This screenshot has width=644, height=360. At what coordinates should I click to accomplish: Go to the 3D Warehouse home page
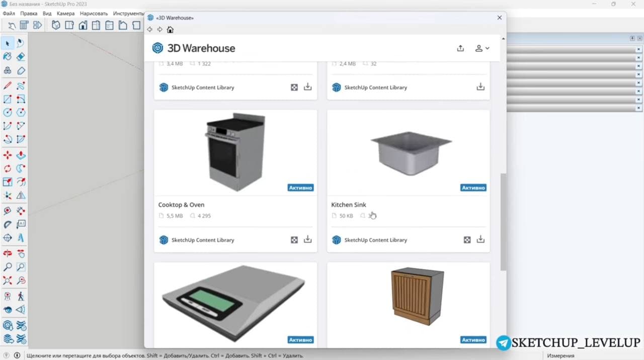click(170, 30)
